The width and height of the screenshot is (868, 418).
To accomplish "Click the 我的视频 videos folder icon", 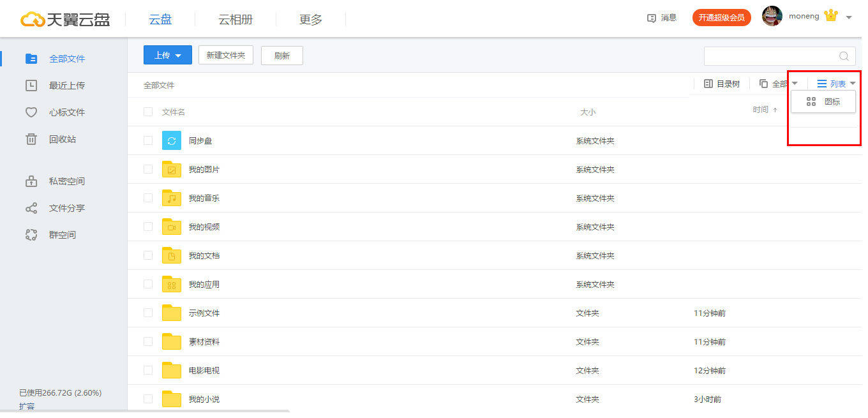I will point(171,227).
